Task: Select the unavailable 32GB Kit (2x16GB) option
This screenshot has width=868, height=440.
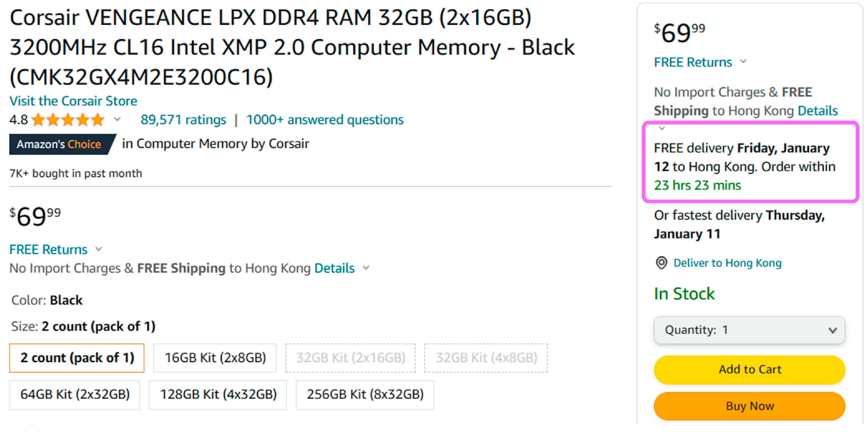Action: point(351,358)
